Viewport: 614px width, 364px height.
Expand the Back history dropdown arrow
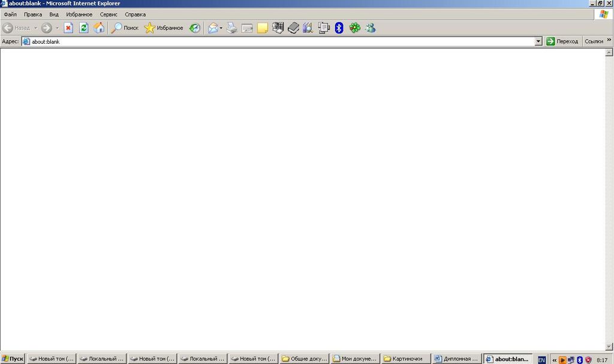pyautogui.click(x=35, y=28)
